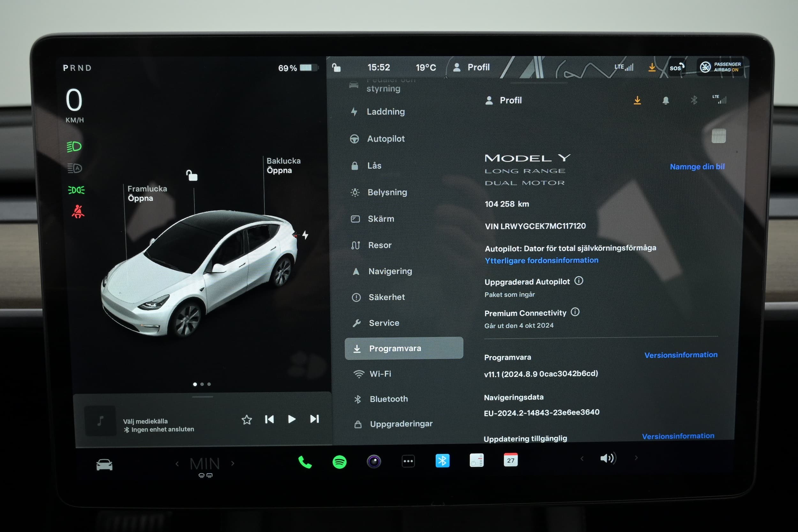
Task: Tap the volume speaker icon
Action: point(608,458)
